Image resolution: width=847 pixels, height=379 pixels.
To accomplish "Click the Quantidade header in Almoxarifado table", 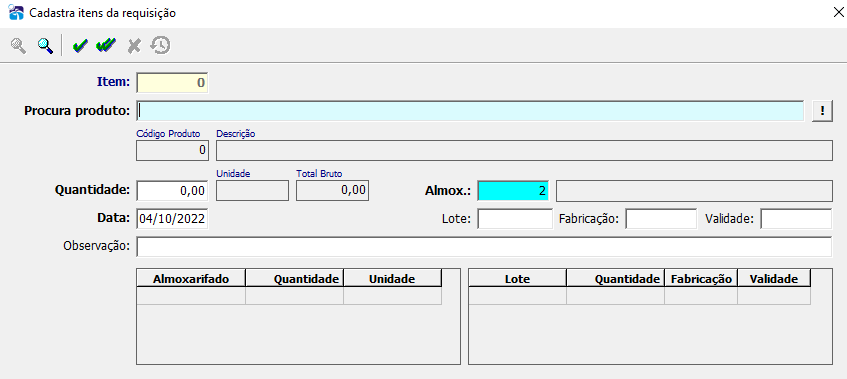I will [294, 279].
